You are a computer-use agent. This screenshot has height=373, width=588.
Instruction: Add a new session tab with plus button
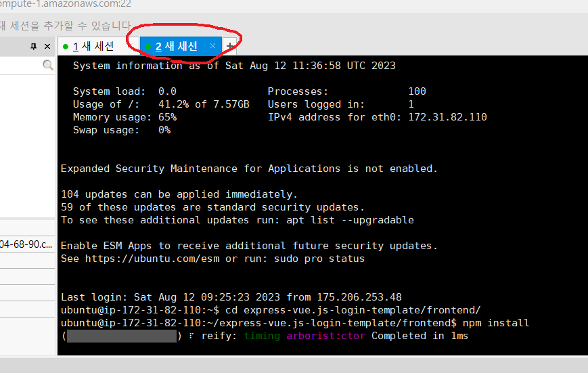pos(230,46)
